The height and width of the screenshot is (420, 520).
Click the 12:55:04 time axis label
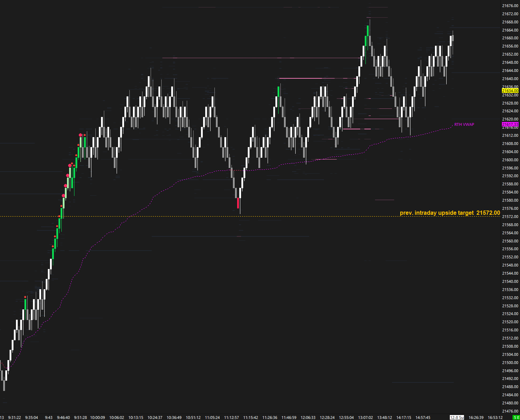(346, 418)
